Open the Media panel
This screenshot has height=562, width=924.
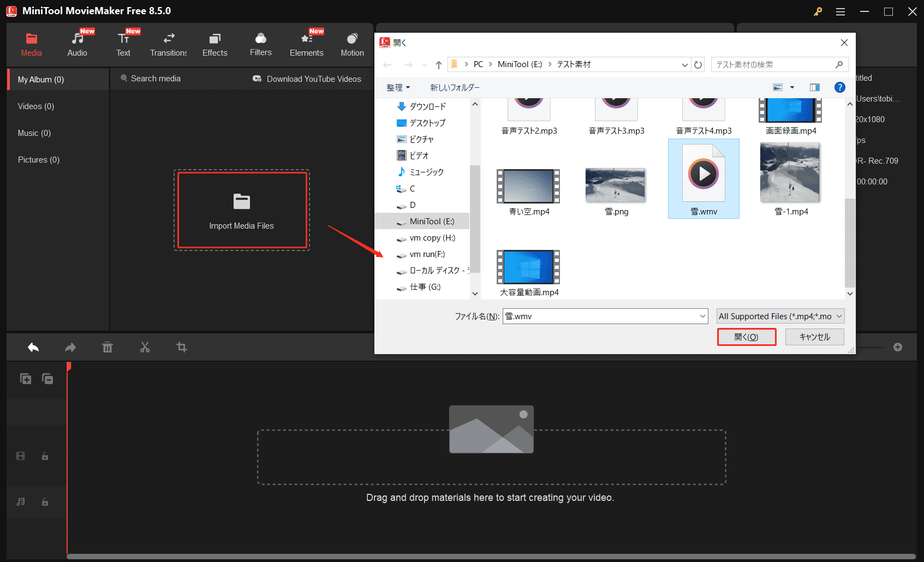pyautogui.click(x=31, y=43)
